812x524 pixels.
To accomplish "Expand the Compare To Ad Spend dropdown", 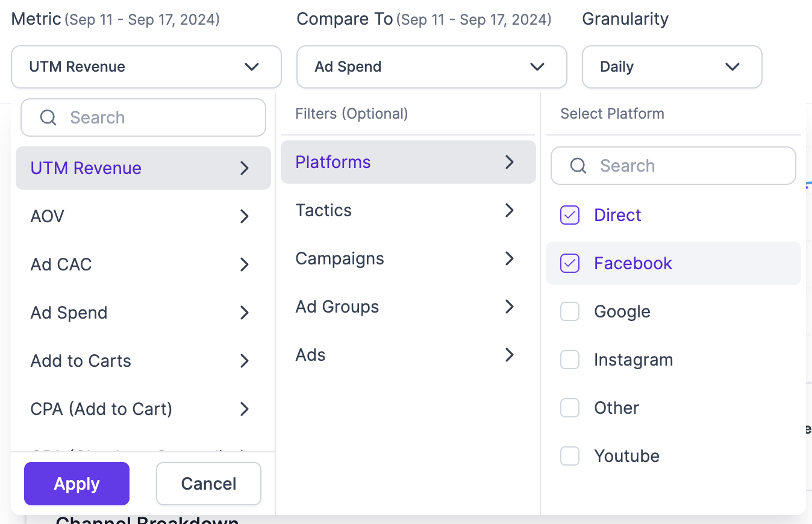I will point(431,67).
